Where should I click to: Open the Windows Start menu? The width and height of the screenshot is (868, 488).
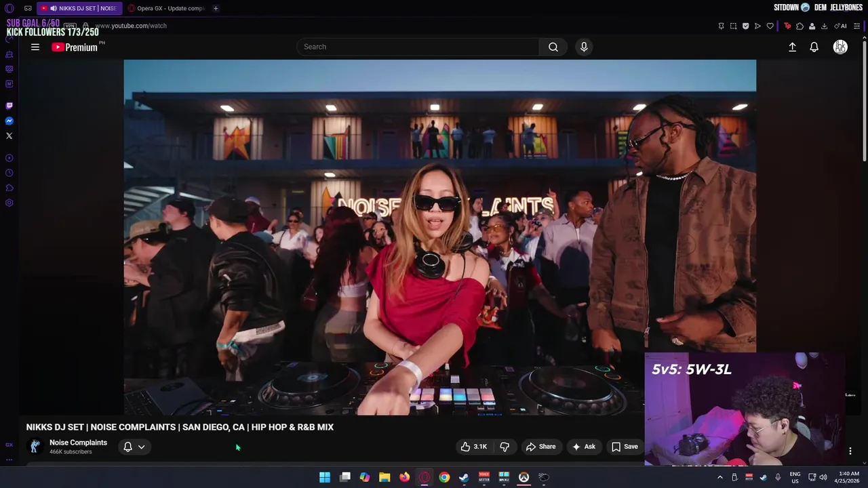pyautogui.click(x=325, y=477)
